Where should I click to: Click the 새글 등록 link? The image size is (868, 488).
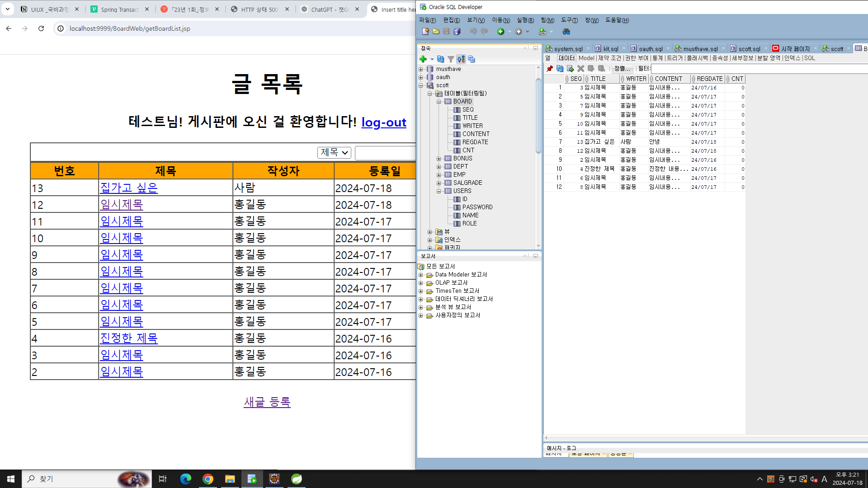[267, 402]
